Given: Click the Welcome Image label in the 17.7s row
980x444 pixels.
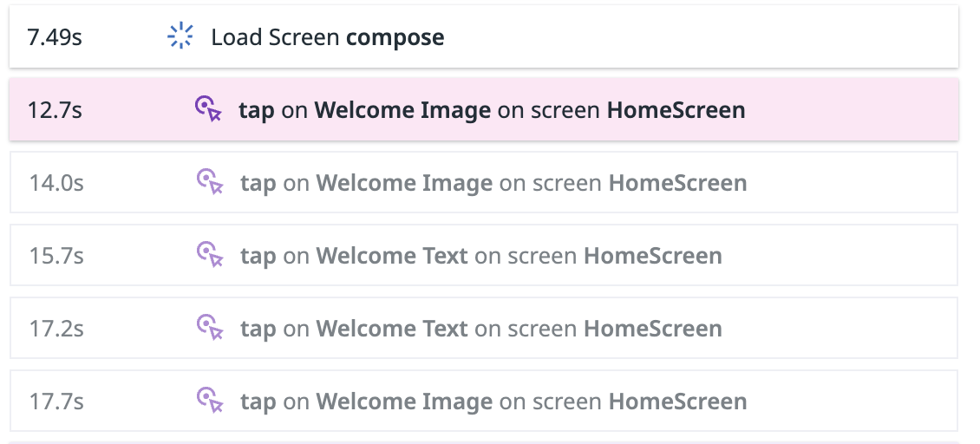Looking at the screenshot, I should point(404,402).
